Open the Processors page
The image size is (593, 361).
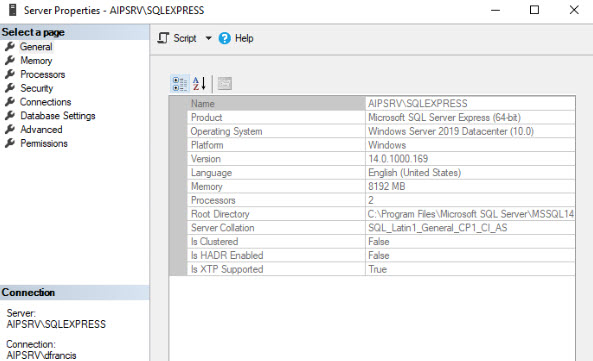(x=43, y=74)
